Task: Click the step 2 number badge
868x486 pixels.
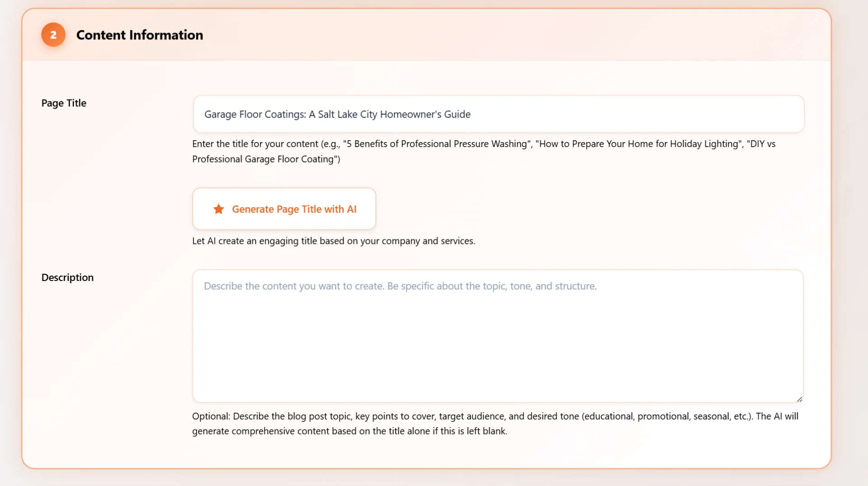Action: [53, 35]
